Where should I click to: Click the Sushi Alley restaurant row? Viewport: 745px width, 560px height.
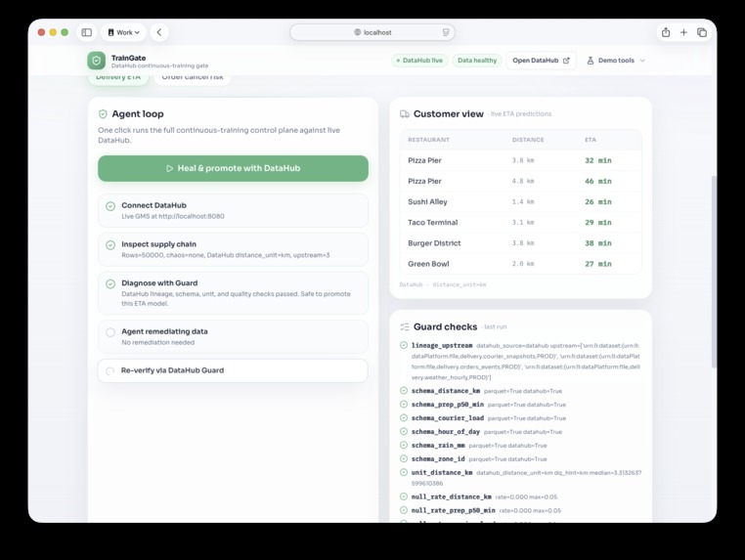coord(521,202)
